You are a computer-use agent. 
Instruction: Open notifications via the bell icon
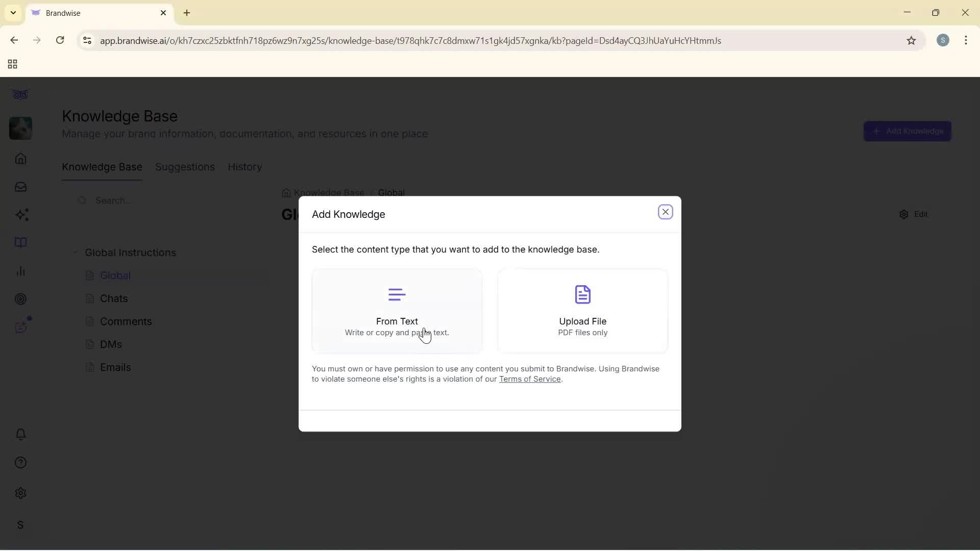point(20,434)
